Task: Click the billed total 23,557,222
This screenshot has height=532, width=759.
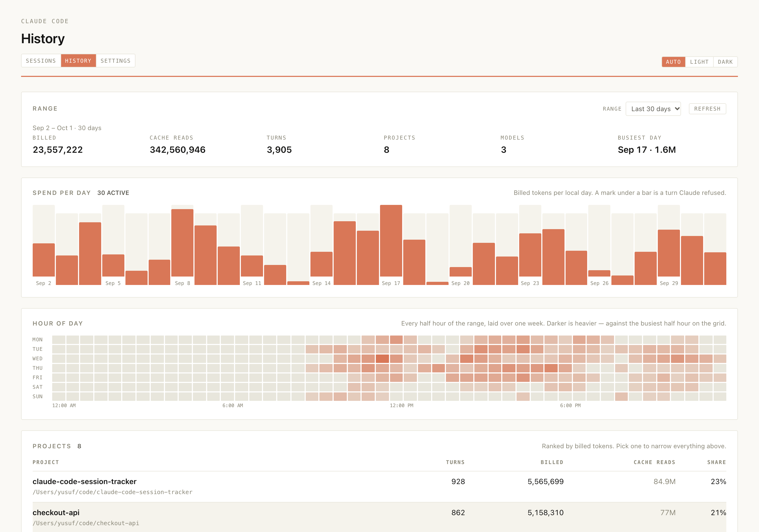Action: pos(57,150)
